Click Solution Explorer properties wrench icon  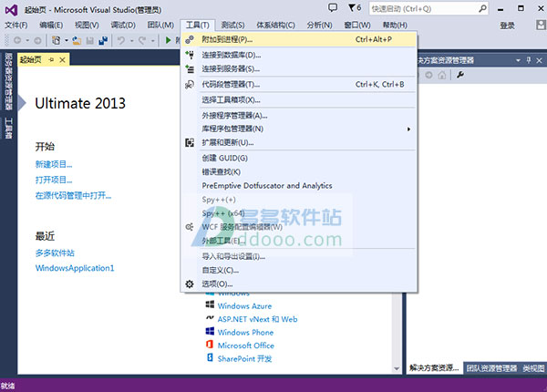click(460, 75)
